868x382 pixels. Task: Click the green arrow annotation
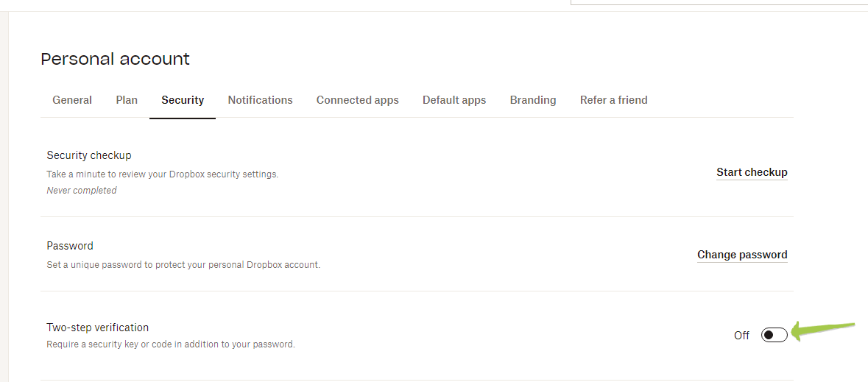tap(824, 330)
